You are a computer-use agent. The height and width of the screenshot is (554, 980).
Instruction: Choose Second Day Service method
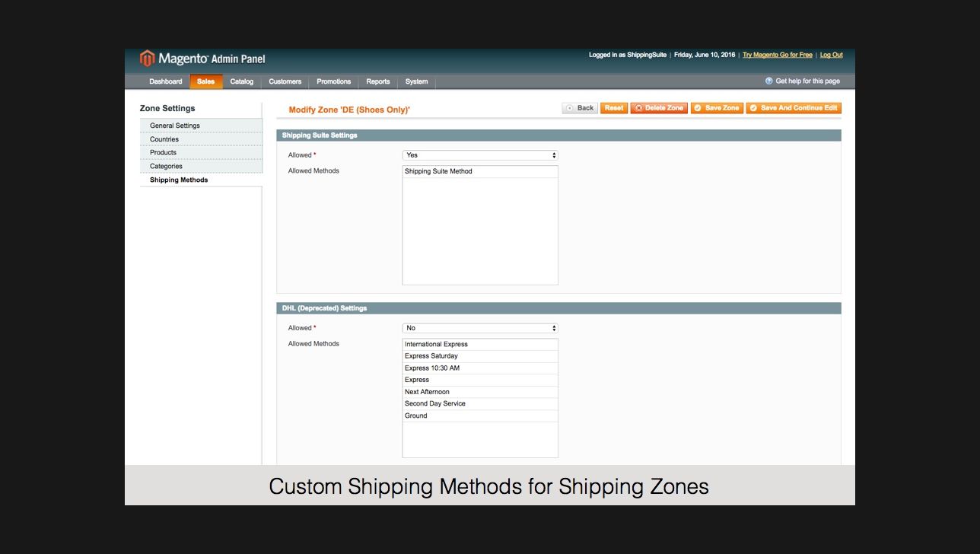click(434, 403)
